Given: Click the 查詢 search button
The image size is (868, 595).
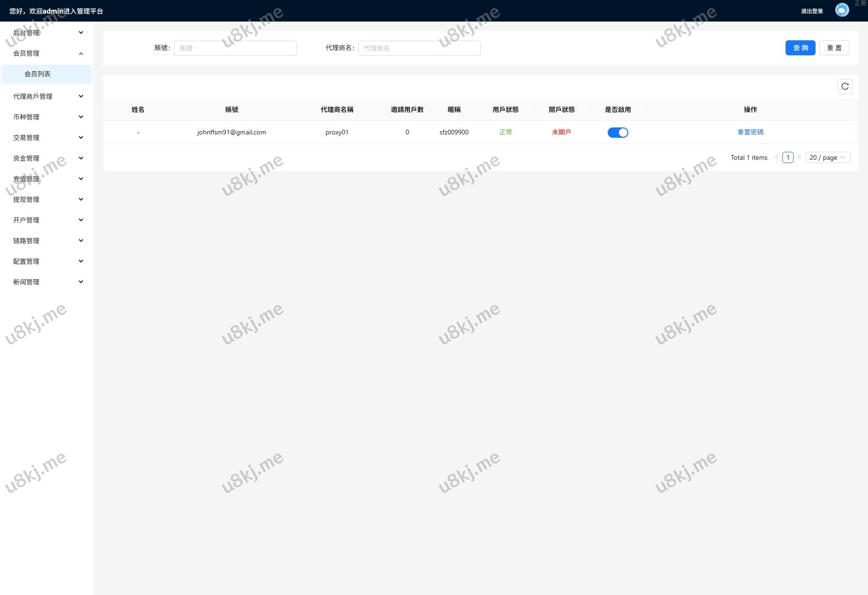Looking at the screenshot, I should click(800, 48).
